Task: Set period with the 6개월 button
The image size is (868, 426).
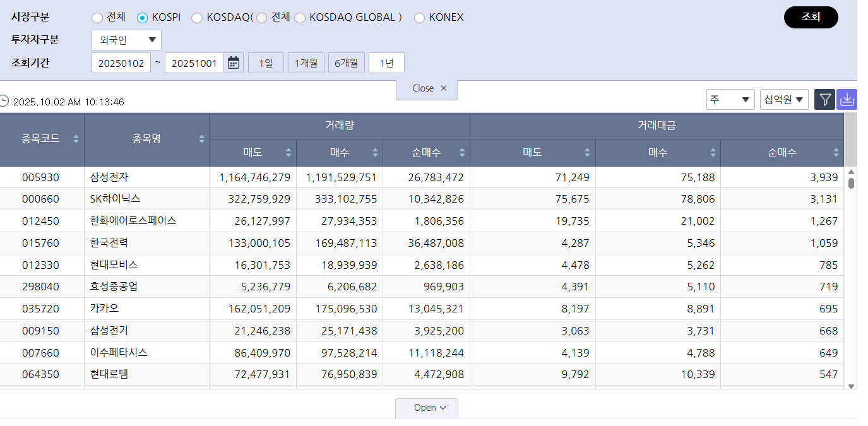Action: [347, 63]
